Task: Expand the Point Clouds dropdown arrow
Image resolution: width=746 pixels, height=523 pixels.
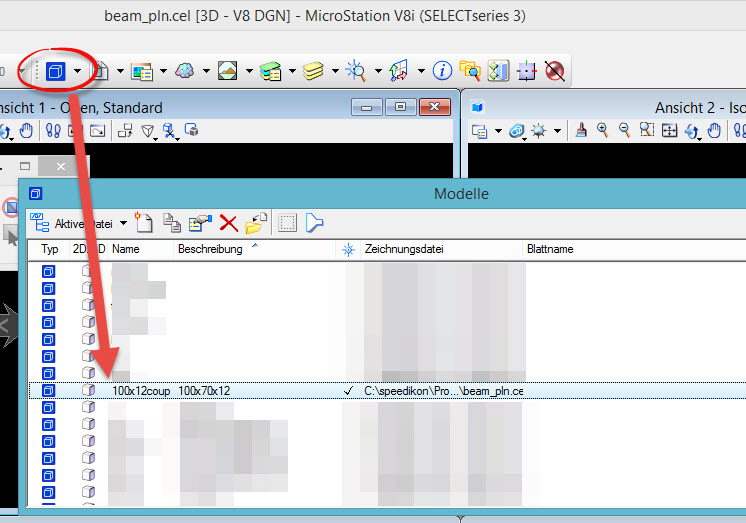Action: tap(206, 71)
